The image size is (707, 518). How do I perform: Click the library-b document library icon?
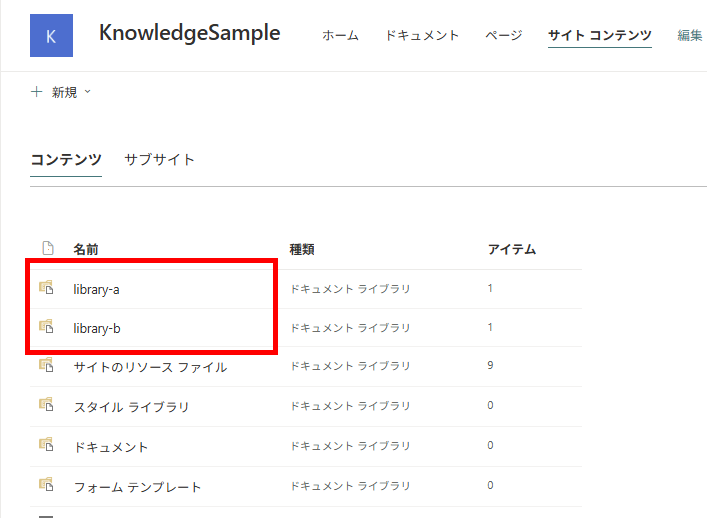pos(46,326)
